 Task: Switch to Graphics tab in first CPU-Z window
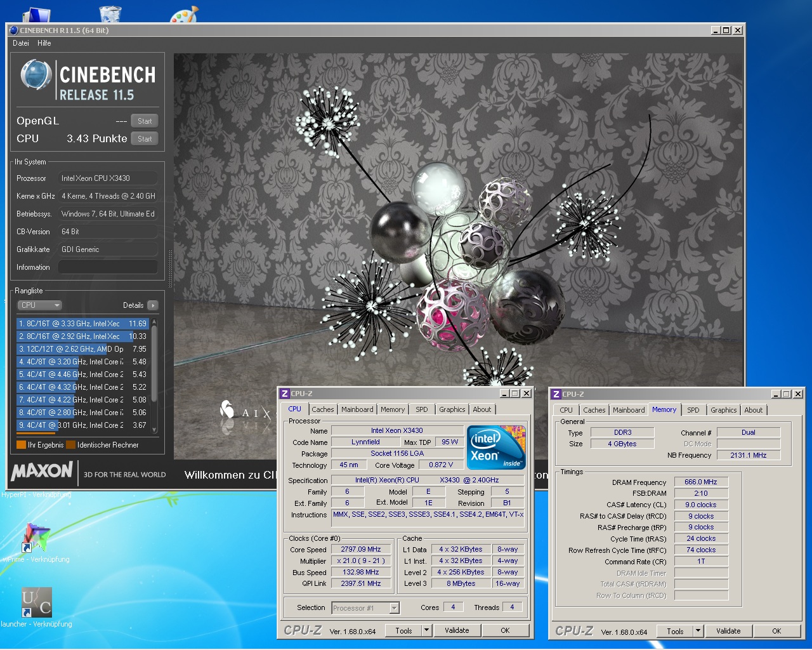[452, 409]
